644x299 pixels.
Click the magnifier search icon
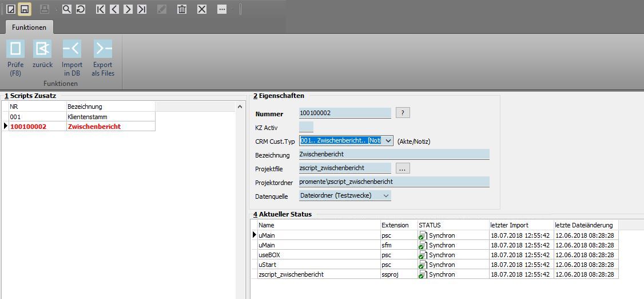tap(67, 9)
